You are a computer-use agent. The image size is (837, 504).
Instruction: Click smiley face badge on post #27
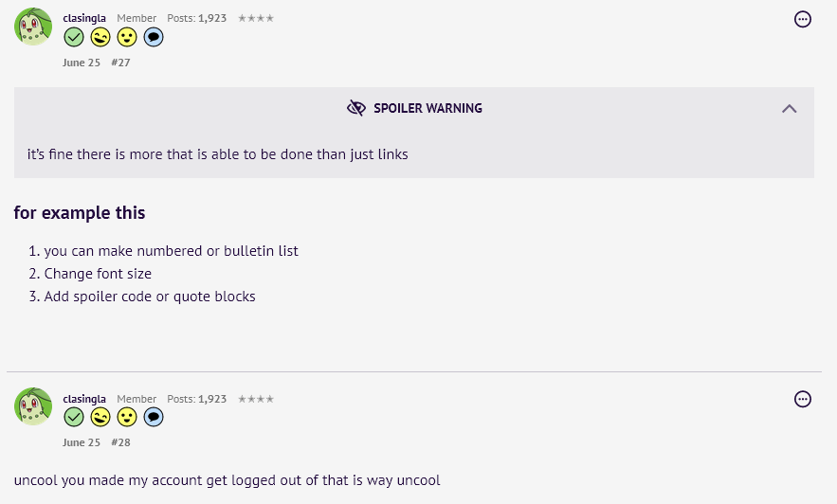click(127, 37)
